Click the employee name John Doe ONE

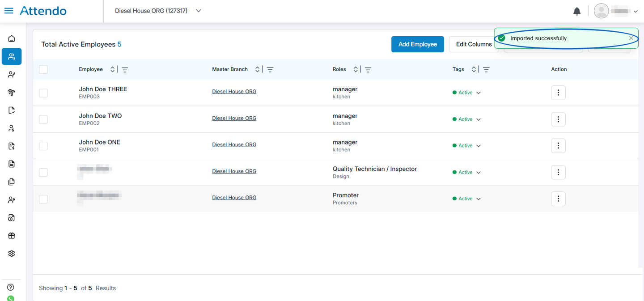(100, 142)
